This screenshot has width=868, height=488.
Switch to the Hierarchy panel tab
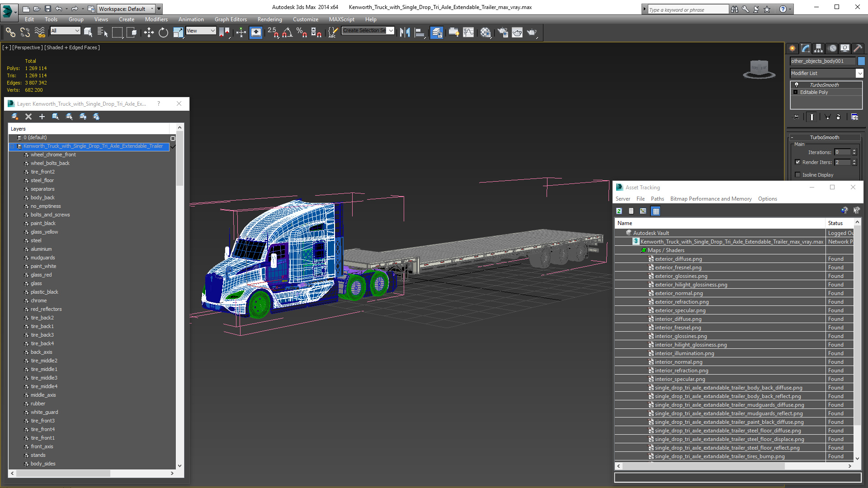coord(819,48)
